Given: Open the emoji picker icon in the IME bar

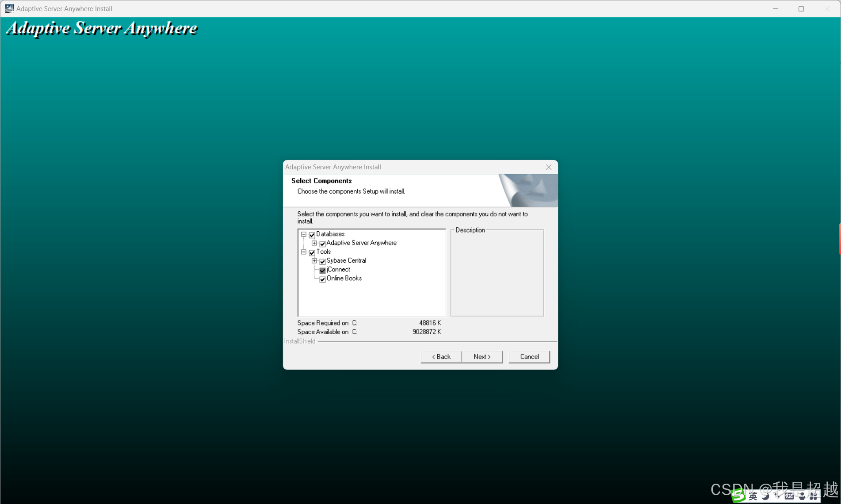Looking at the screenshot, I should pos(790,496).
